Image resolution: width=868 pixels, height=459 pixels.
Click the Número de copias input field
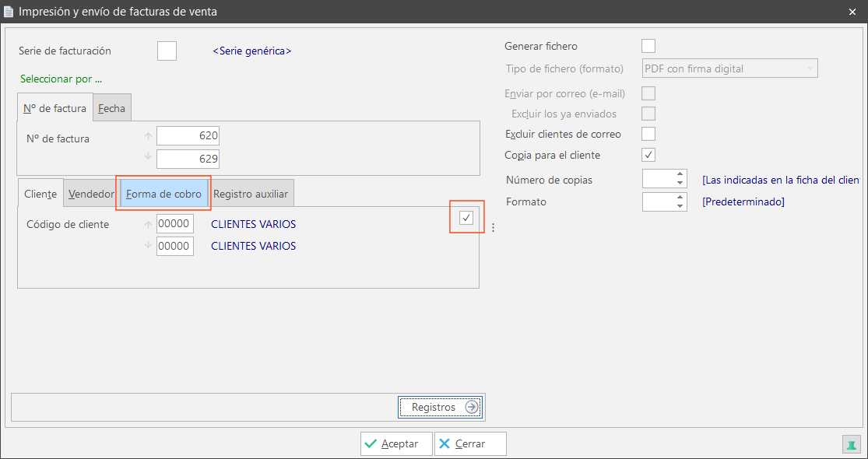pos(658,179)
